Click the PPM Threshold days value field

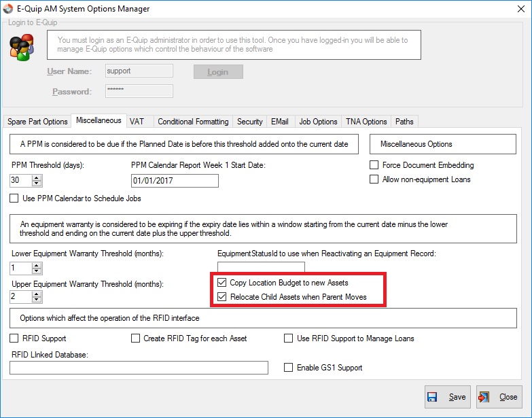pyautogui.click(x=21, y=180)
